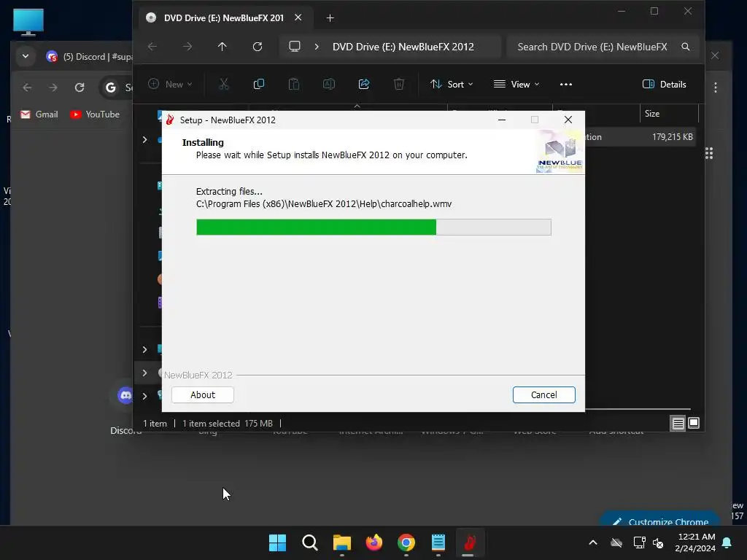This screenshot has height=560, width=747.
Task: Close the DVD Drive Explorer tab
Action: click(x=298, y=17)
